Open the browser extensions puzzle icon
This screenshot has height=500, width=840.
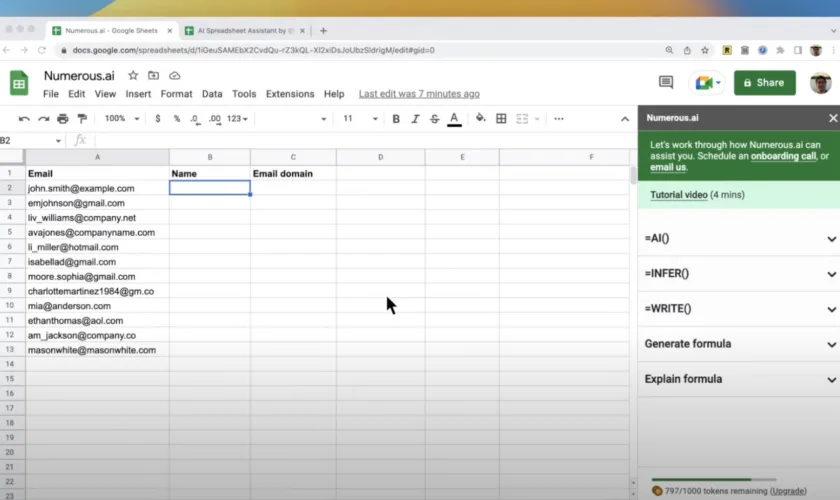tap(780, 50)
